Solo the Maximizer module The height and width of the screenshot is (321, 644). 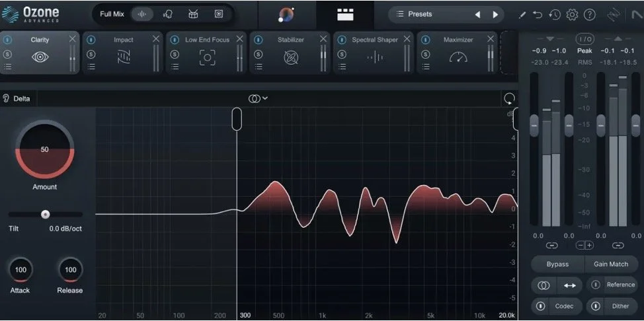click(x=426, y=54)
